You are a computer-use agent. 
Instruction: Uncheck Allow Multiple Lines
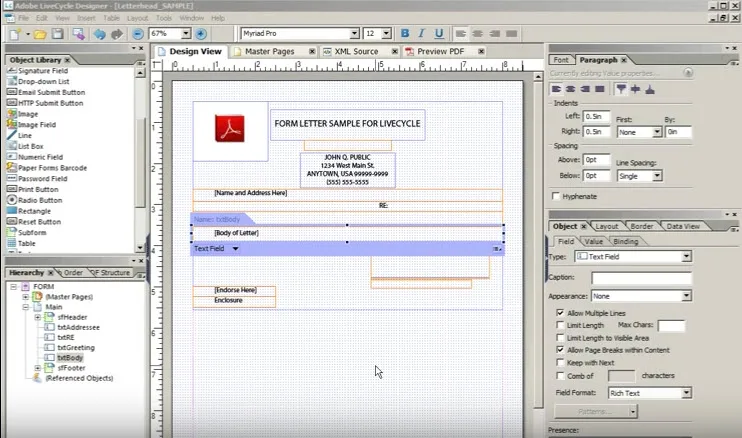[x=560, y=313]
